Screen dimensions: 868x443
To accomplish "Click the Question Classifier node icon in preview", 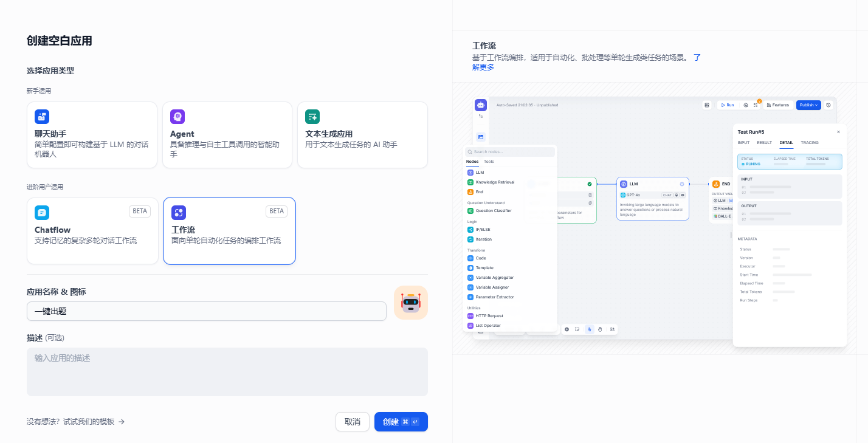I will [470, 211].
